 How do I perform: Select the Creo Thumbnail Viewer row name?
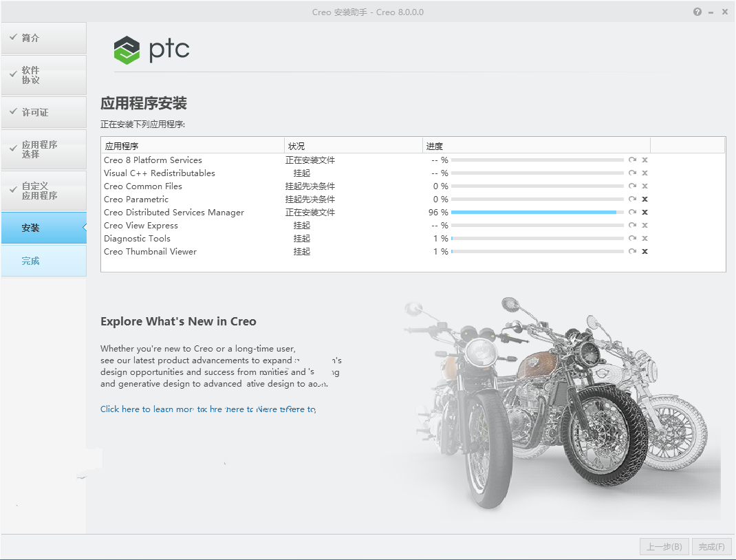(x=150, y=252)
